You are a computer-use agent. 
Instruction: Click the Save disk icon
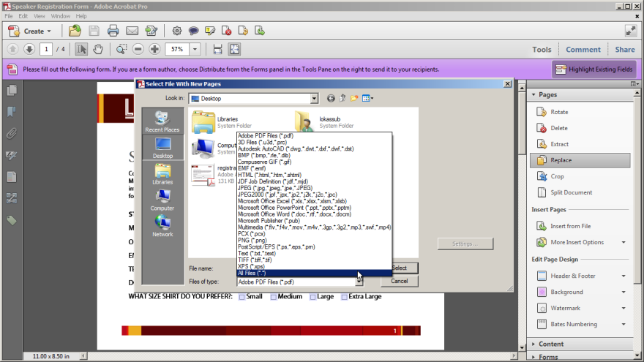(94, 31)
